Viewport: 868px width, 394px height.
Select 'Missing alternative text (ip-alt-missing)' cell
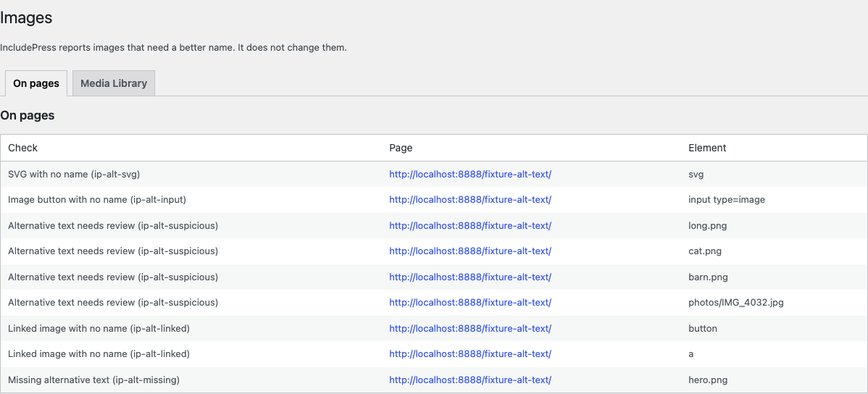click(94, 380)
